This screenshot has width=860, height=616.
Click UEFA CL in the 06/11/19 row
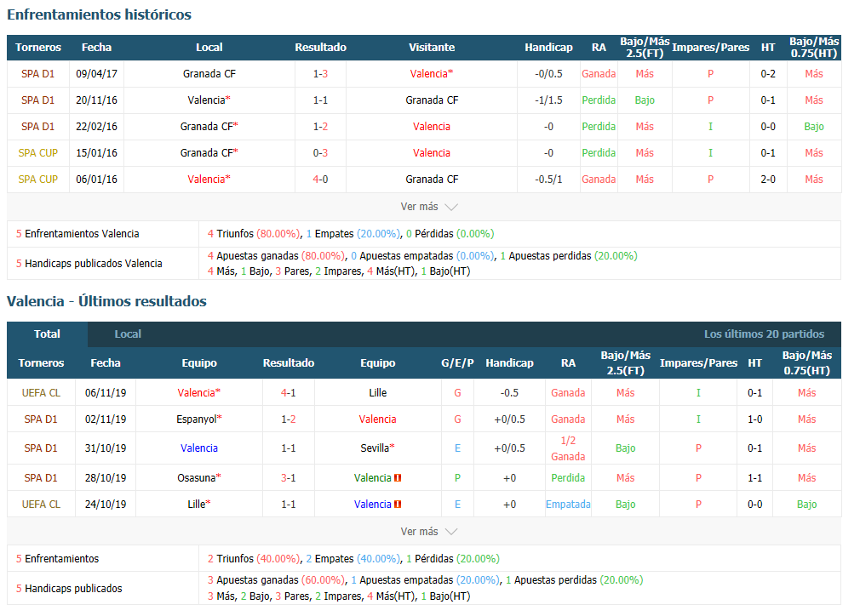tap(41, 393)
